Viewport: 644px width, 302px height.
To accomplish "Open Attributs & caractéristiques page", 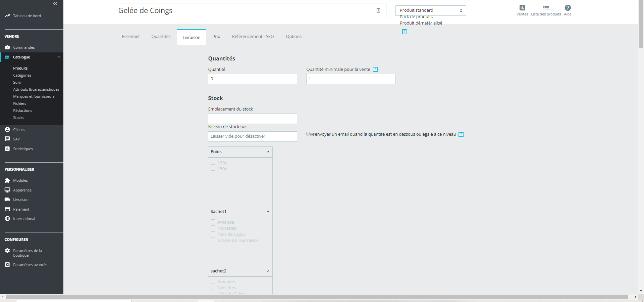I will pyautogui.click(x=36, y=89).
